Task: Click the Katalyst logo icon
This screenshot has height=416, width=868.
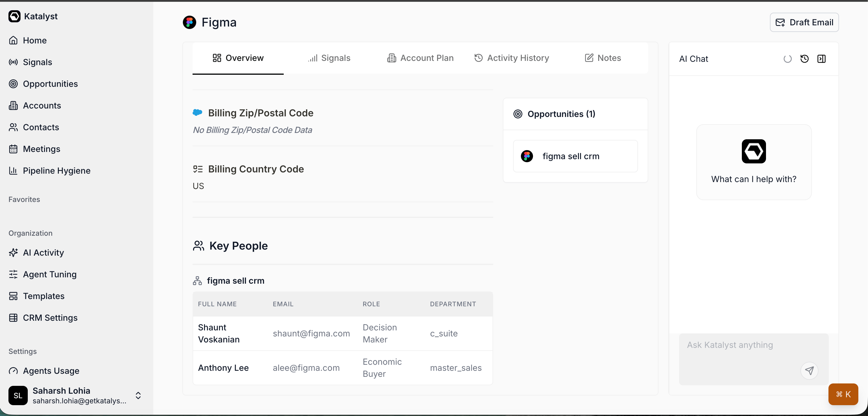Action: click(x=14, y=16)
